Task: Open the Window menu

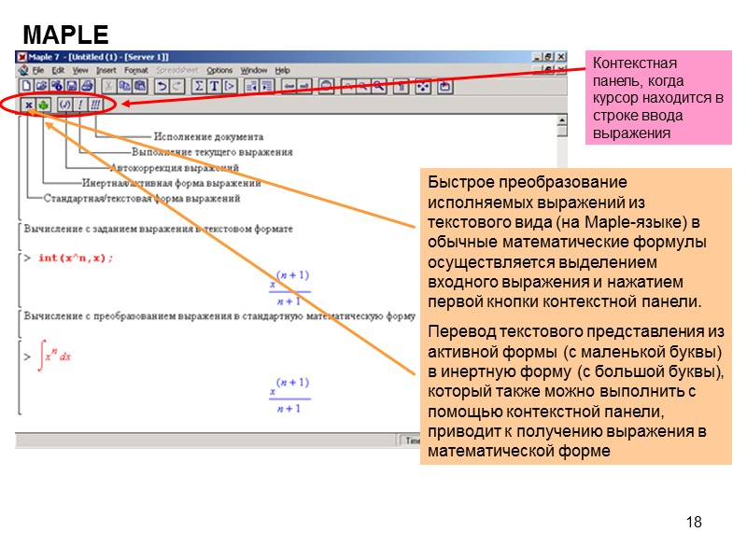Action: pos(253,71)
